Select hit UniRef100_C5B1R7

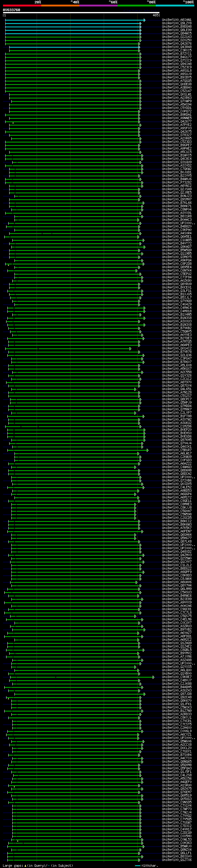[x=177, y=450]
